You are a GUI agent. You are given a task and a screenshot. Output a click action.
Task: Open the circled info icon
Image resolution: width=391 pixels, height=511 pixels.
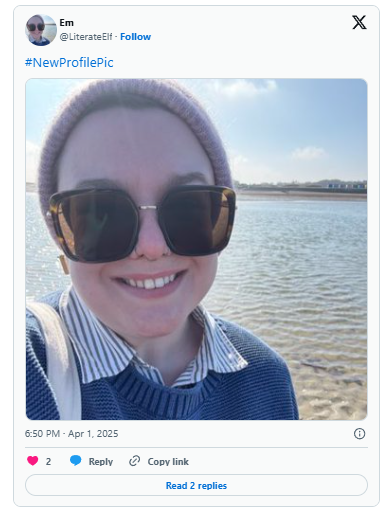359,434
